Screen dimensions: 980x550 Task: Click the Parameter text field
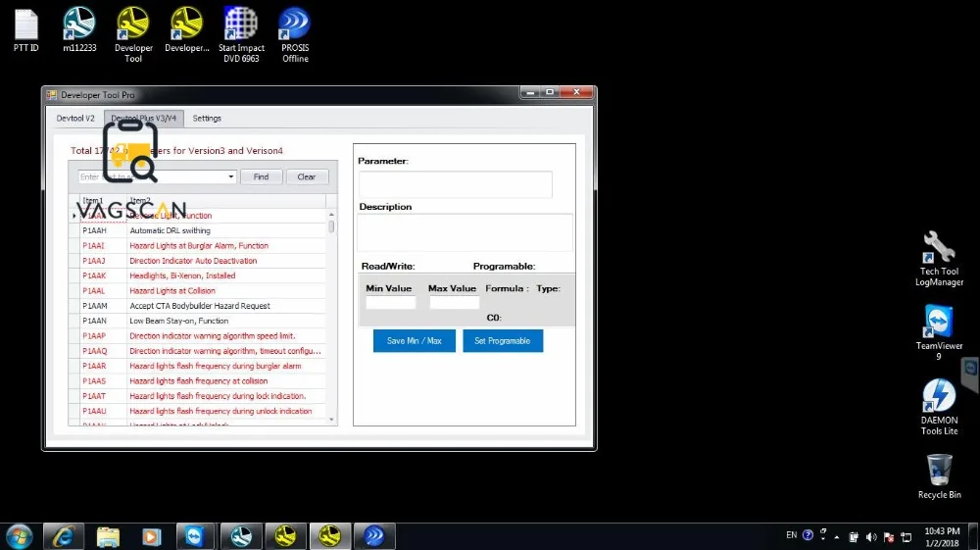pyautogui.click(x=456, y=184)
